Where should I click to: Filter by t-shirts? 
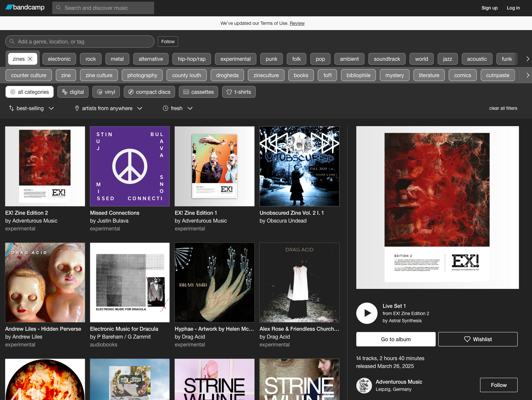(239, 92)
